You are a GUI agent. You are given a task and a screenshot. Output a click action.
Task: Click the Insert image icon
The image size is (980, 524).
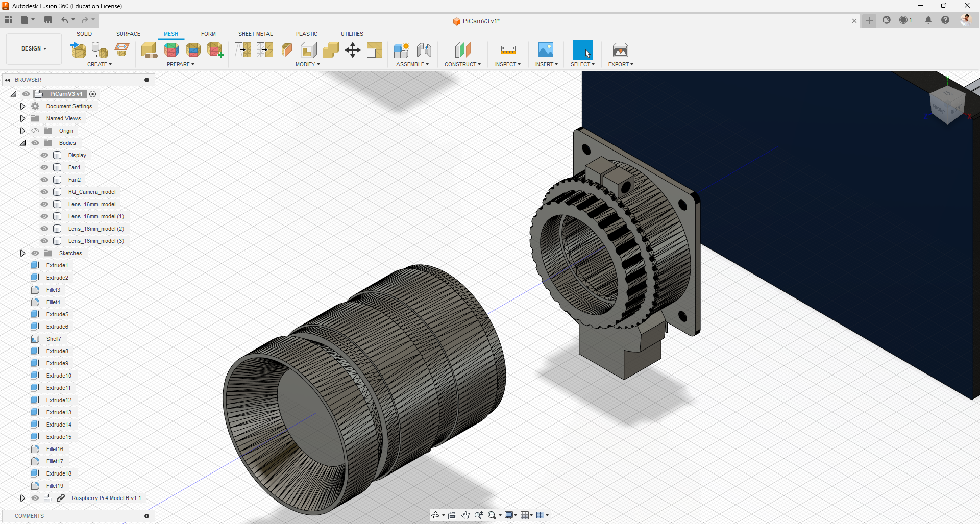(x=546, y=50)
